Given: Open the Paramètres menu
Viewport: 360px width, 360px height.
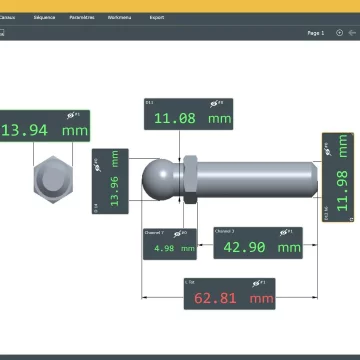Looking at the screenshot, I should pyautogui.click(x=82, y=17).
